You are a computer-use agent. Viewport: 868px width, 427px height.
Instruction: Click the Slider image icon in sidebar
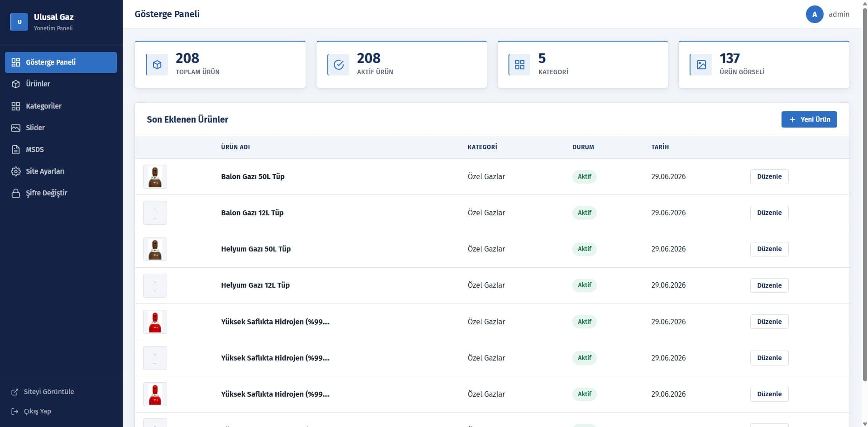[16, 128]
